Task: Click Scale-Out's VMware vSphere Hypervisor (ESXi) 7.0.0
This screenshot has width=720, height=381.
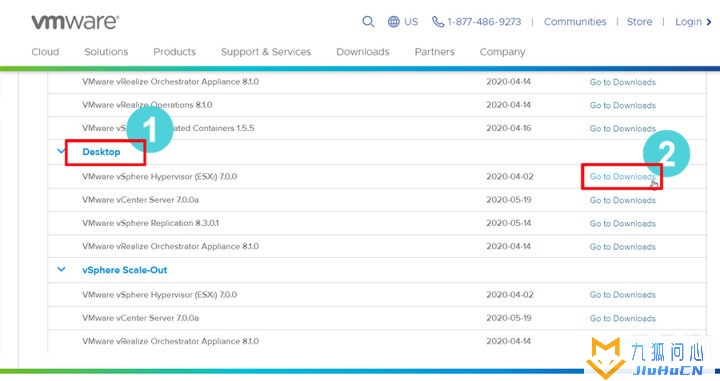Action: 159,294
